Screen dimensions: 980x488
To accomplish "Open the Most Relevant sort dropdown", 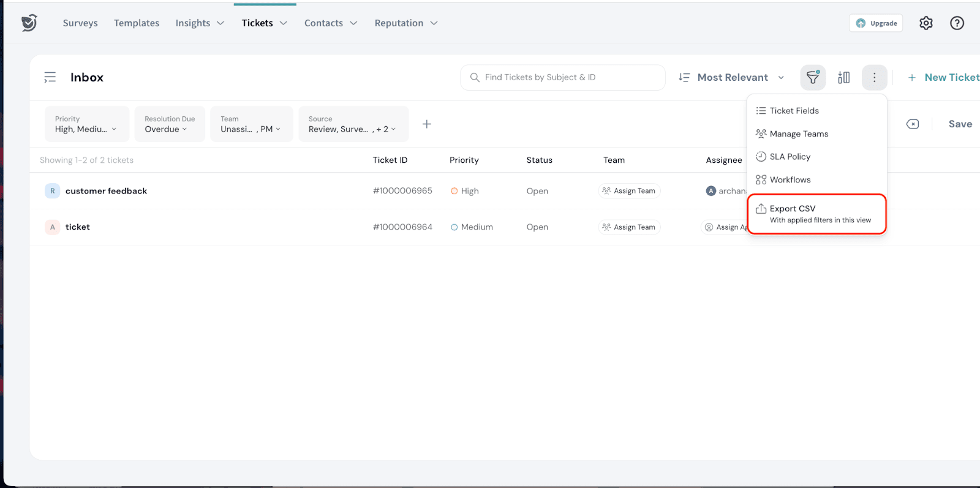I will [731, 78].
